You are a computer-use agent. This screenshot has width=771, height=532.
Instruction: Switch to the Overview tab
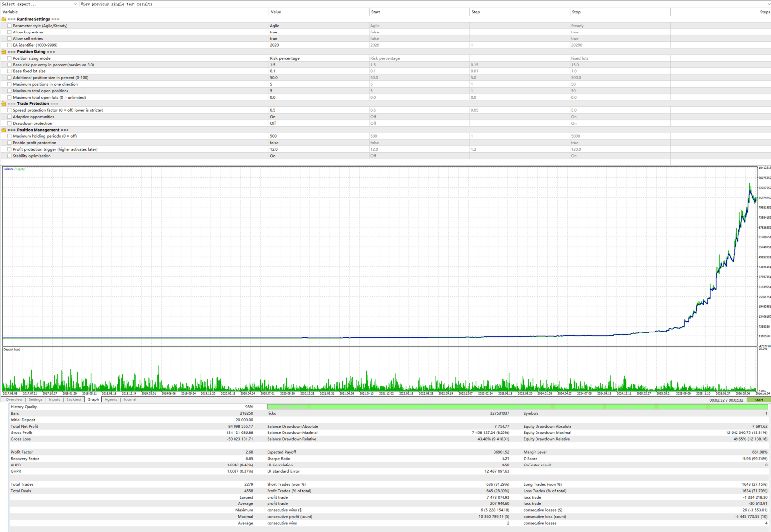14,399
